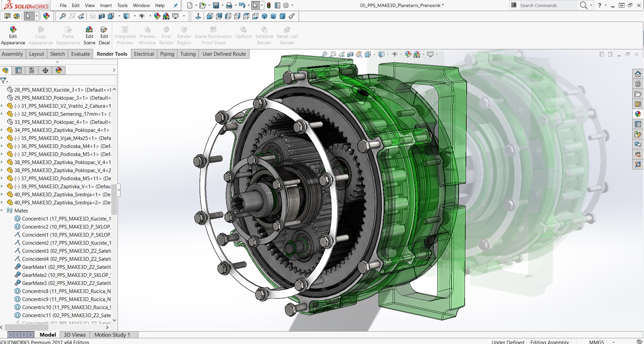The height and width of the screenshot is (344, 644).
Task: Open Design Library in the task pane
Action: tap(638, 84)
